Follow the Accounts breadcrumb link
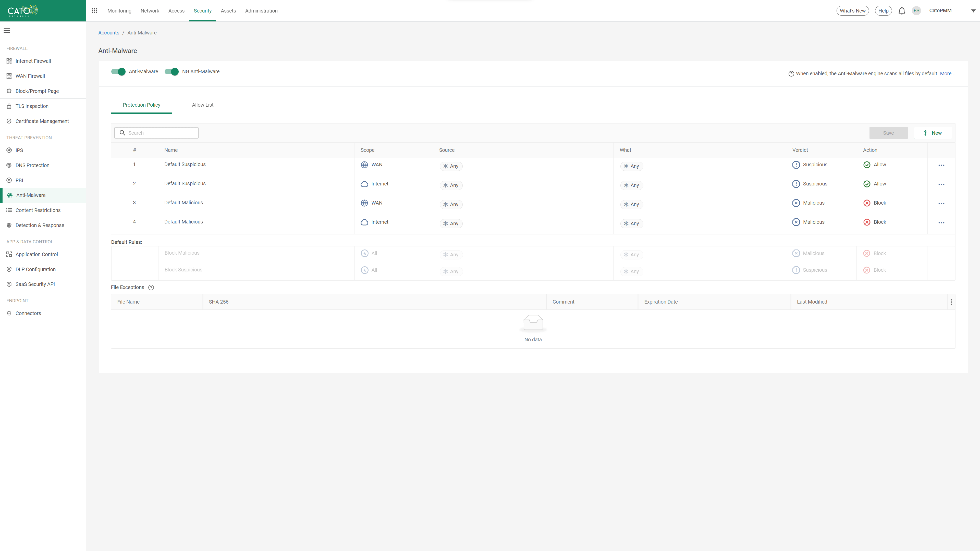 pos(109,33)
